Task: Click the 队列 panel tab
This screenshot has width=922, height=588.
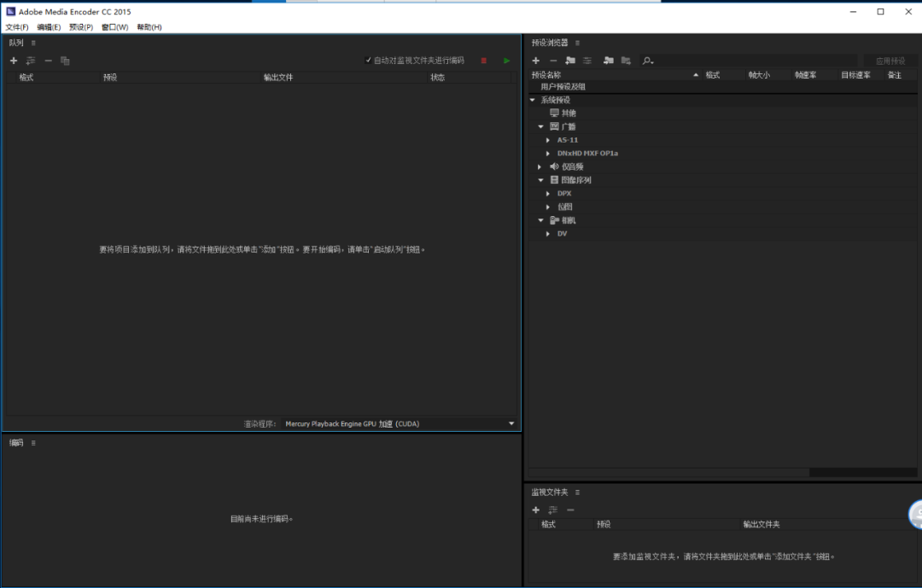Action: point(16,43)
